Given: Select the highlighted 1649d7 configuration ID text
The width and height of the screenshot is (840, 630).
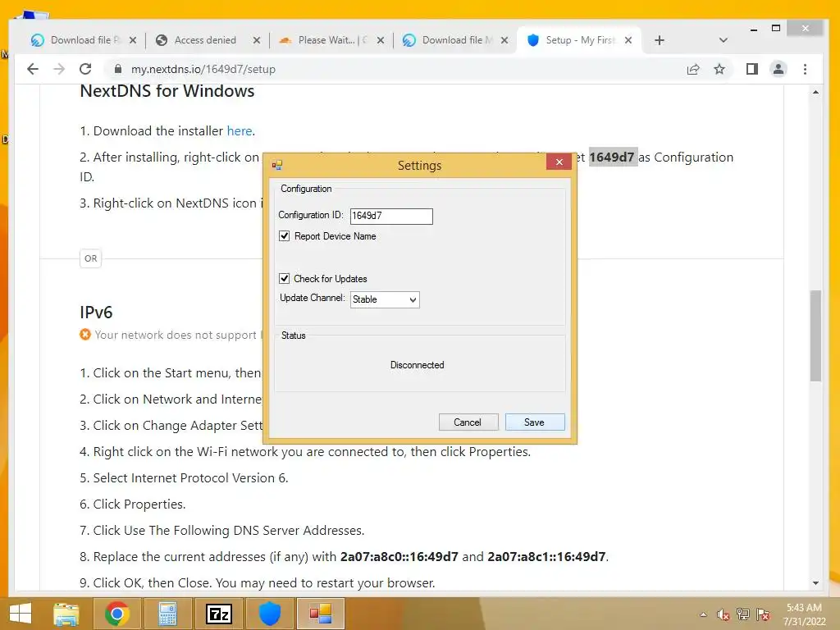Looking at the screenshot, I should 612,157.
